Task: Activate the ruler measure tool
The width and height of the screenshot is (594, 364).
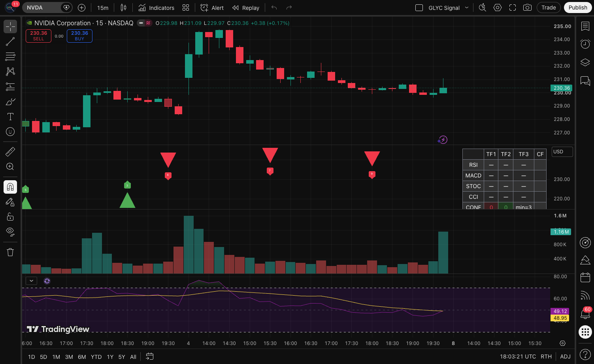Action: 10,151
